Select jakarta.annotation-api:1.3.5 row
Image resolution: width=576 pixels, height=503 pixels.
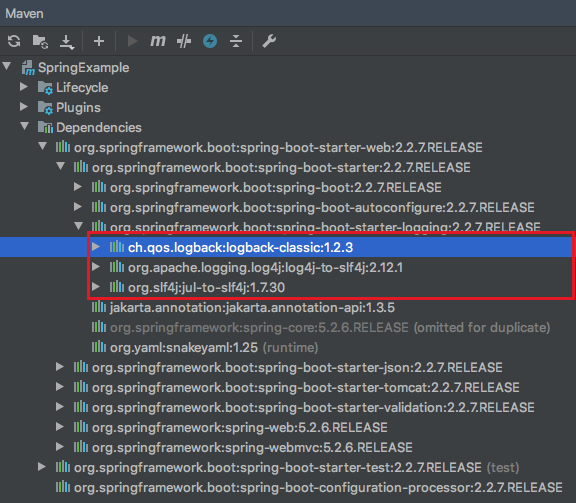click(x=288, y=307)
